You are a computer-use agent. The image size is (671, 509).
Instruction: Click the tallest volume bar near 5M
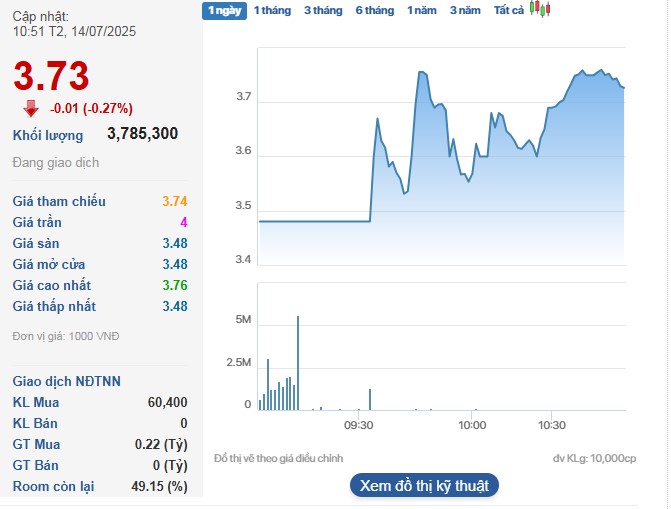298,362
